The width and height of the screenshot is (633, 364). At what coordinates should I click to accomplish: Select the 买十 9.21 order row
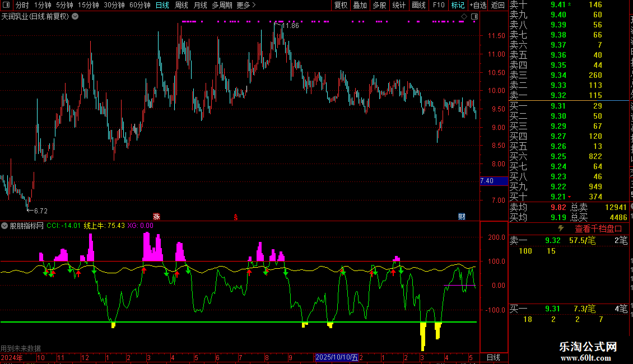tap(569, 197)
